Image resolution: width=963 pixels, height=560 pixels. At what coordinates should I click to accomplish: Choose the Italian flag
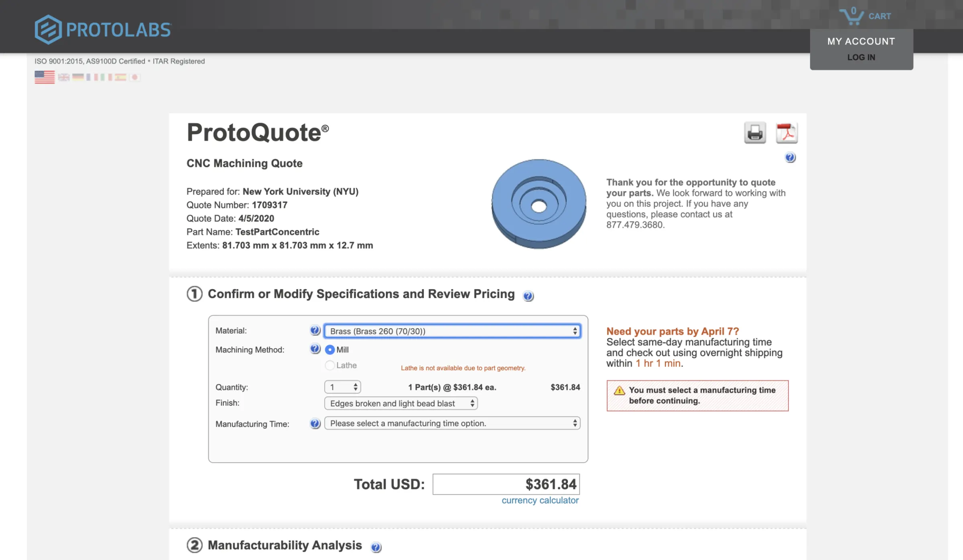tap(106, 77)
